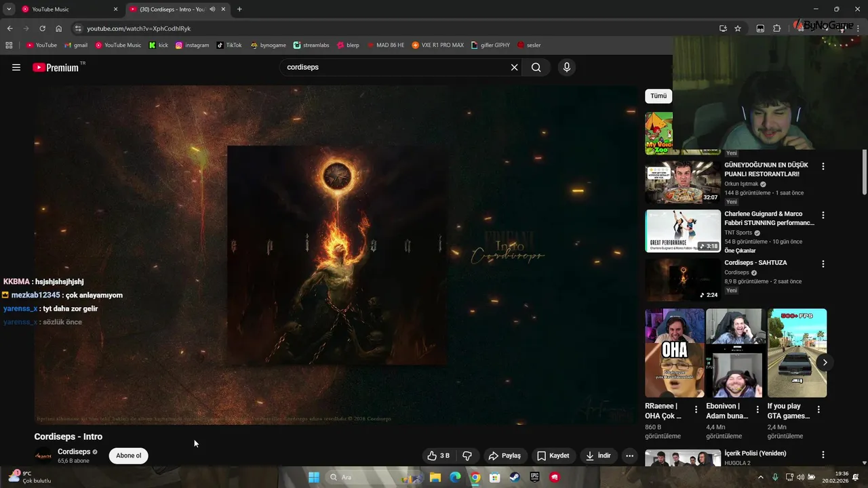Open the YouTube guide hamburger menu

click(16, 67)
